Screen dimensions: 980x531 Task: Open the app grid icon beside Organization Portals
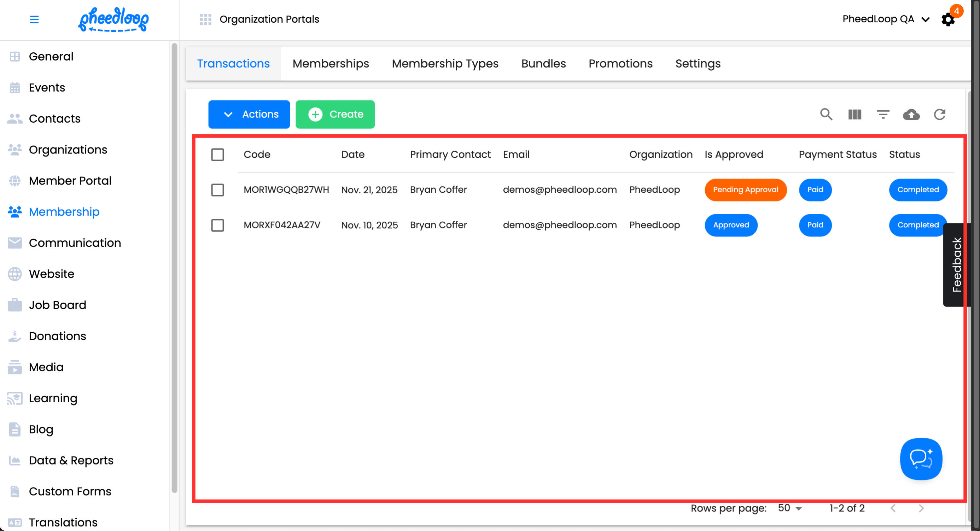pos(205,19)
